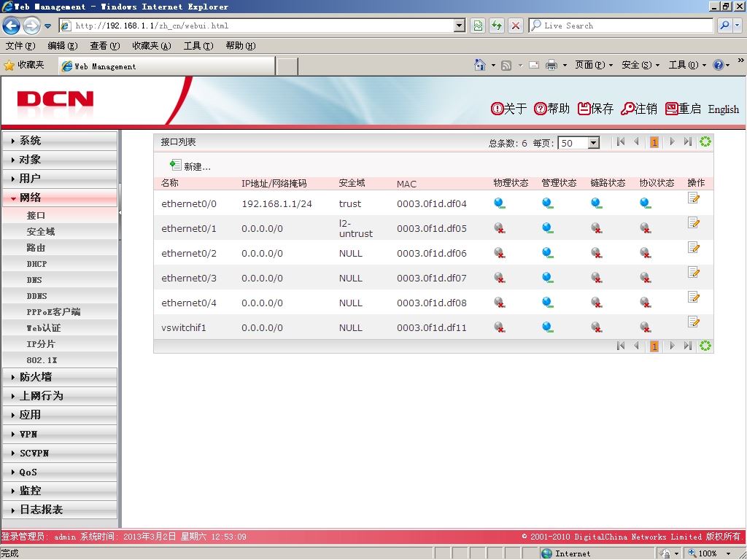Screen dimensions: 747x560
Task: Click the ethernet0/0 interface name
Action: 189,204
